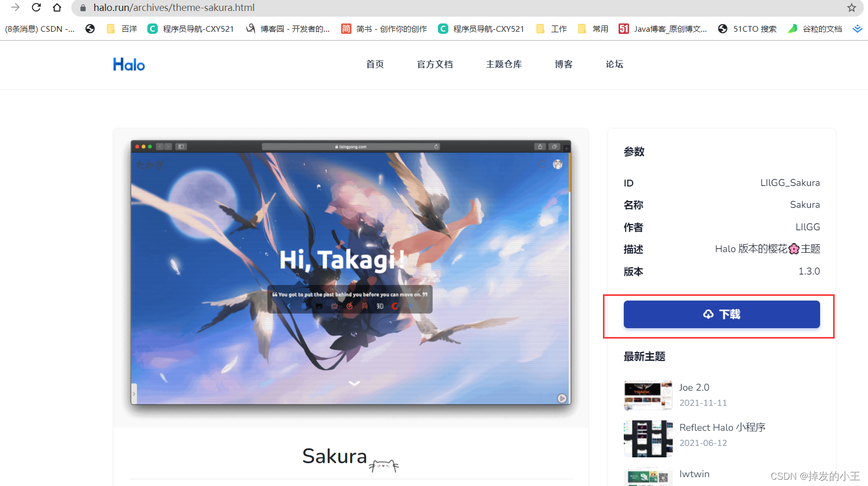
Task: Open the 谷粒的文档 bookmark
Action: click(x=815, y=29)
